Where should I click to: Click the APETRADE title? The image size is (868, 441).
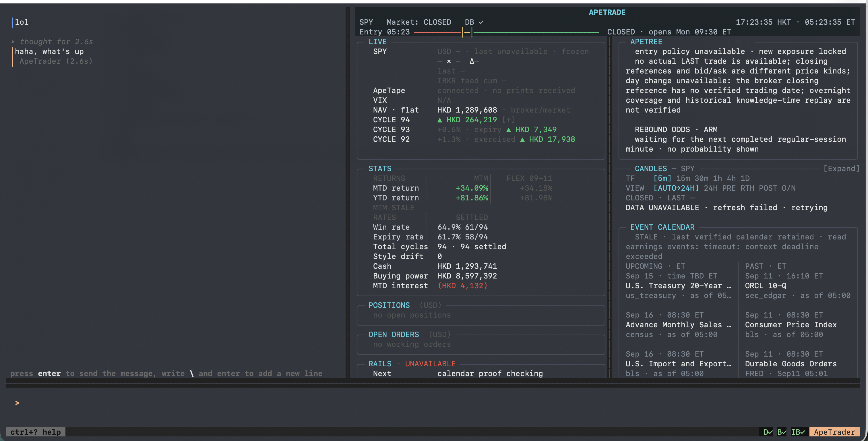point(607,12)
